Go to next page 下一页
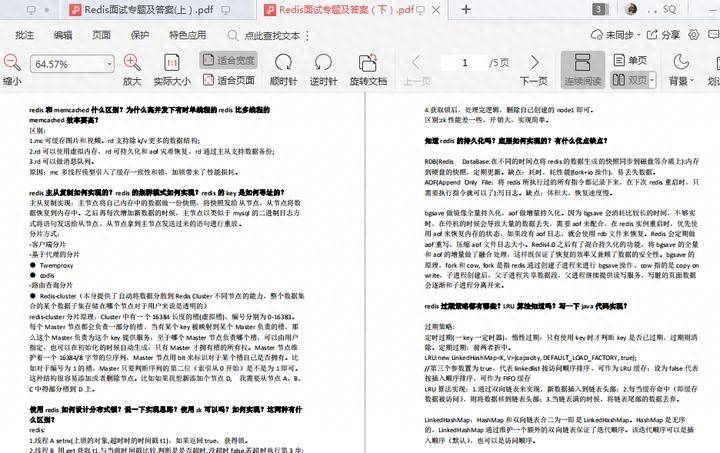 (x=534, y=70)
